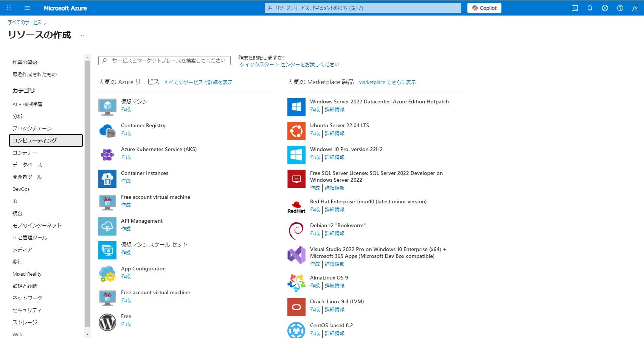The width and height of the screenshot is (644, 345).
Task: Open the help question mark icon
Action: (620, 8)
